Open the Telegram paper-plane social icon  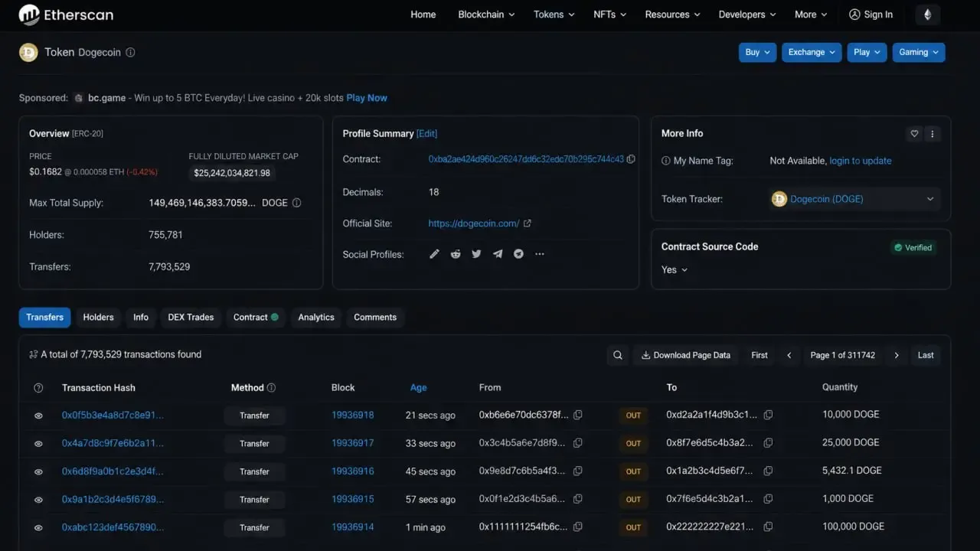pyautogui.click(x=498, y=254)
